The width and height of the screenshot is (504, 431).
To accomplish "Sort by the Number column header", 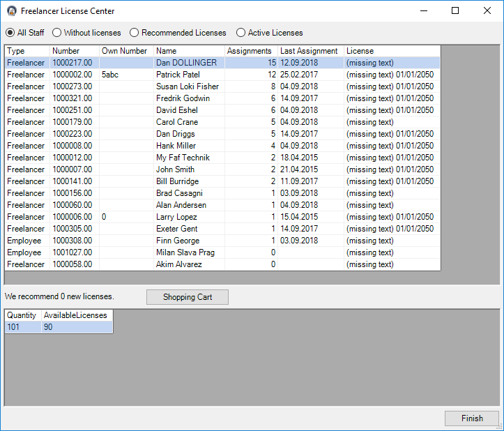I will (x=74, y=51).
